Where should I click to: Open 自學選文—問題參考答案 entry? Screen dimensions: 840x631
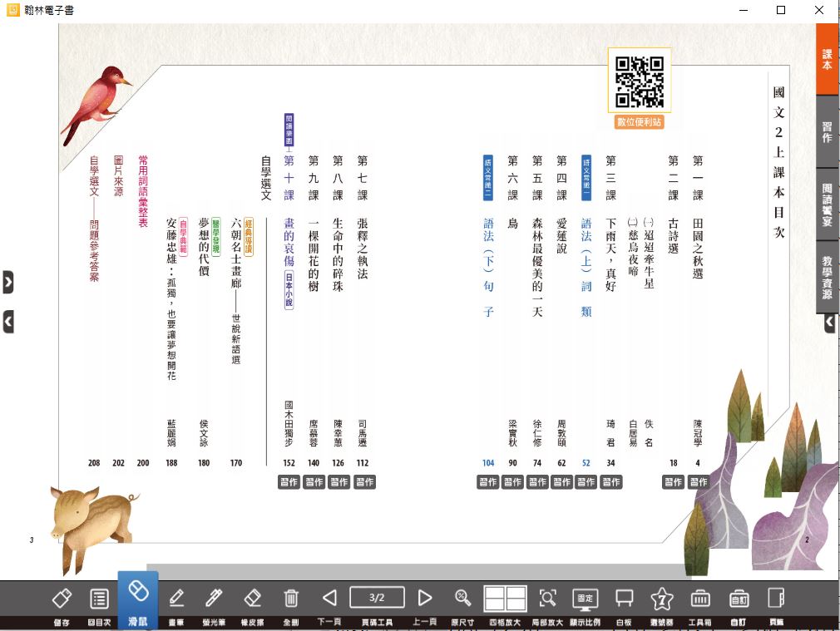(94, 219)
